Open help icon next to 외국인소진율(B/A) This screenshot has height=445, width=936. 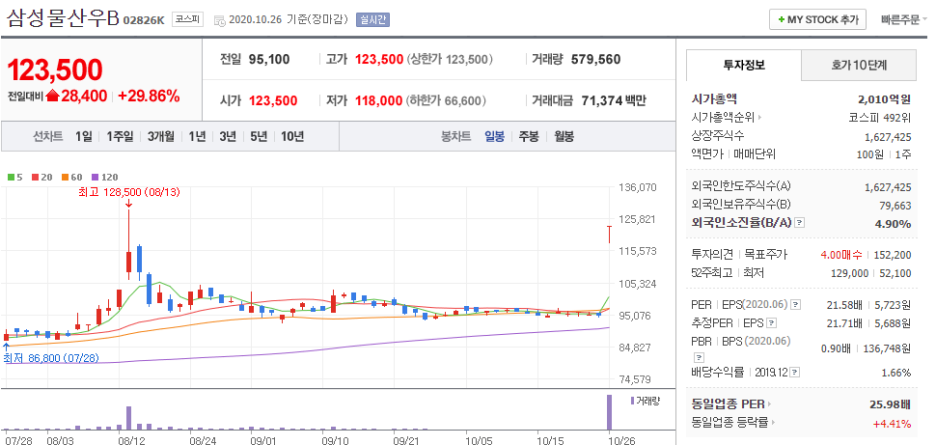(800, 223)
